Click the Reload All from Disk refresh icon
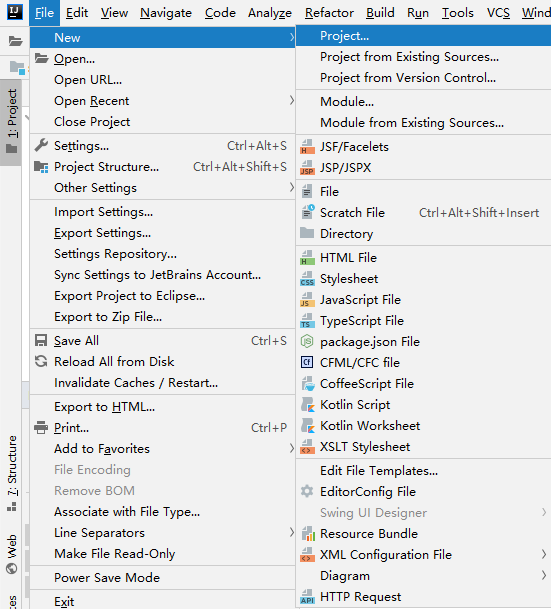551x609 pixels. pyautogui.click(x=41, y=362)
